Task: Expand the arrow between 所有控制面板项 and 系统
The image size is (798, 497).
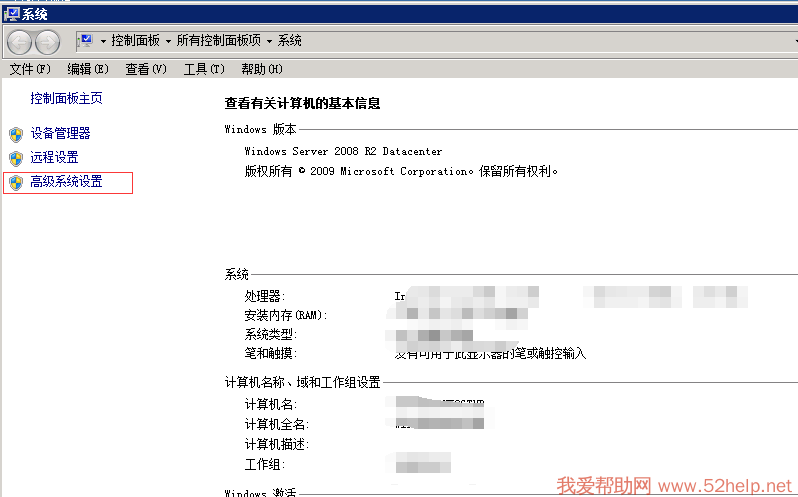Action: (269, 42)
